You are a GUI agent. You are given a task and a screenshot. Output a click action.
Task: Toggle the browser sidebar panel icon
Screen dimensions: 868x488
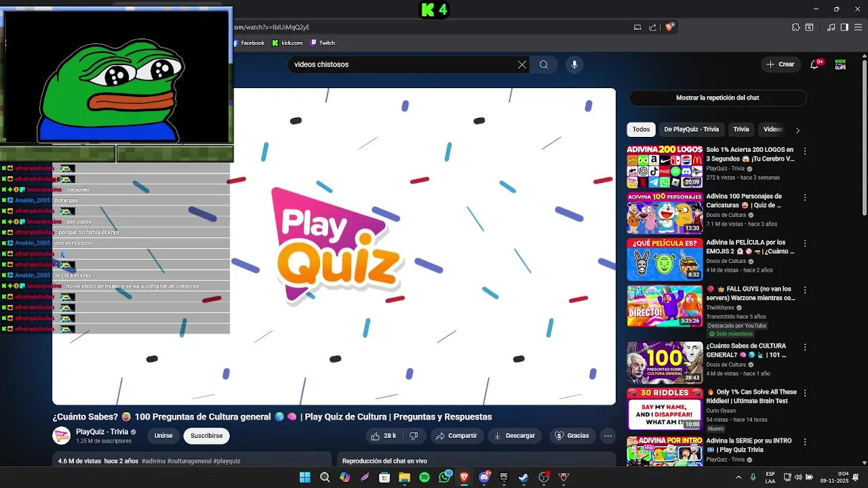844,27
